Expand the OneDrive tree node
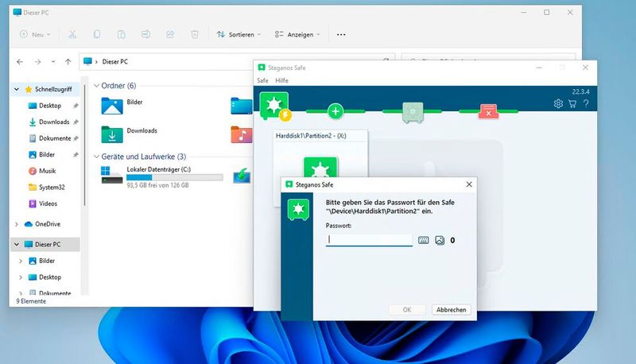This screenshot has height=364, width=636. point(17,224)
